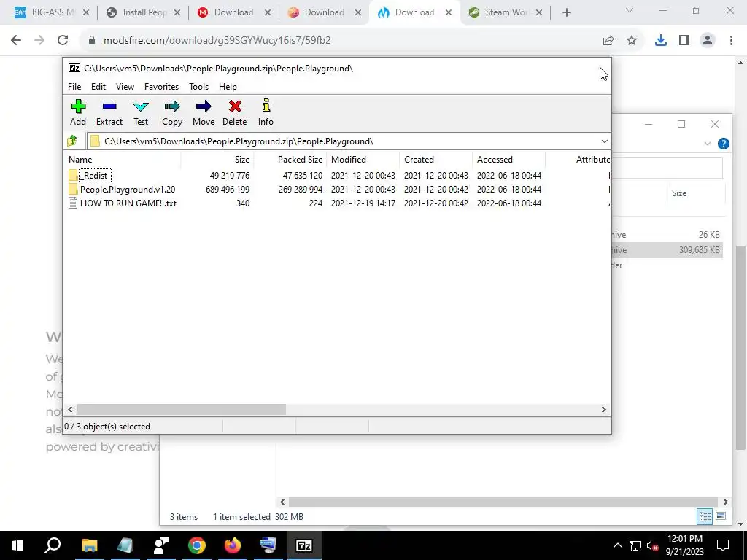747x560 pixels.
Task: Select the 26 KB file row in Explorer
Action: 667,235
